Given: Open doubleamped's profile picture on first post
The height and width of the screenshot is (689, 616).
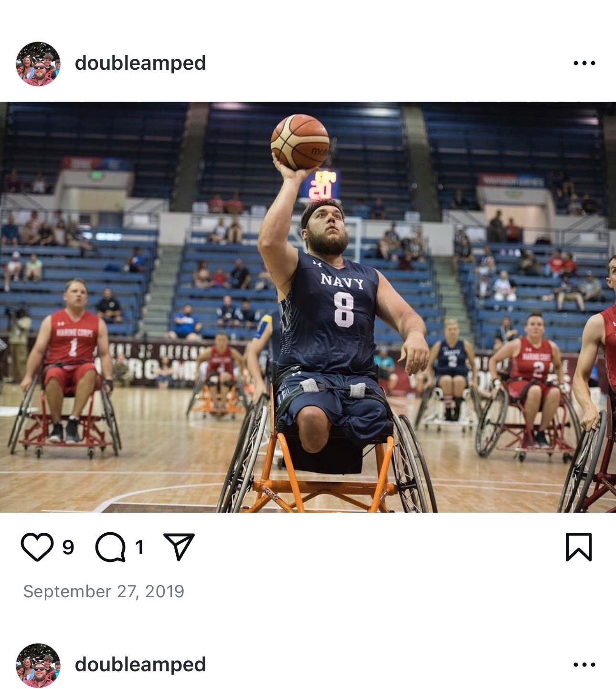Looking at the screenshot, I should point(38,64).
